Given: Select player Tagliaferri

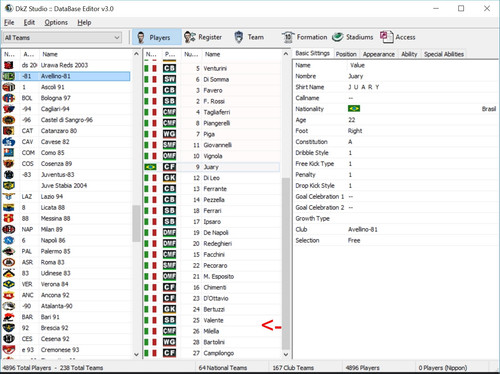Looking at the screenshot, I should [x=212, y=112].
